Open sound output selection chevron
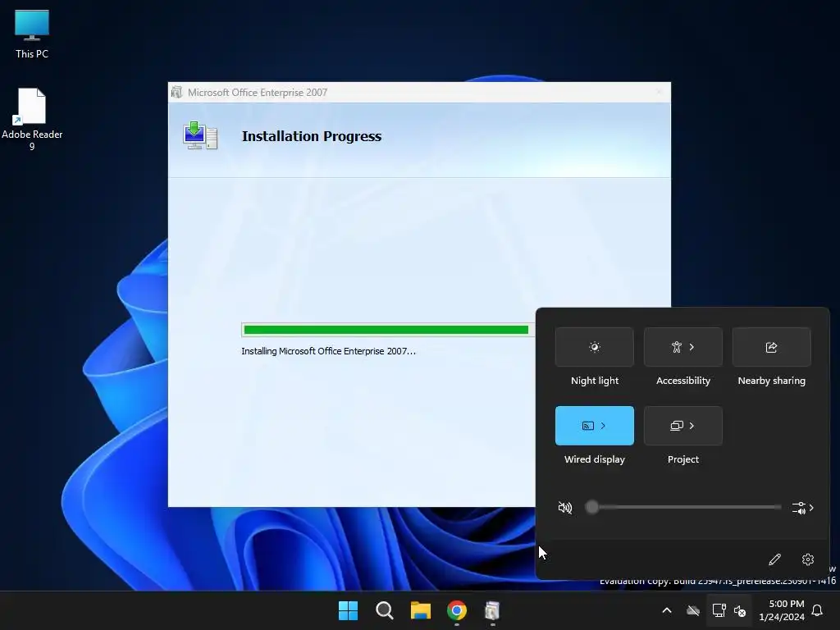The image size is (840, 630). click(802, 507)
